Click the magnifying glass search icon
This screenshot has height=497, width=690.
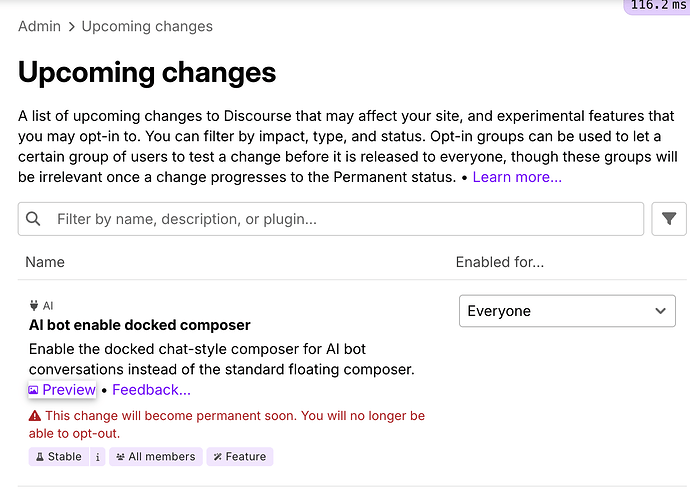click(33, 219)
